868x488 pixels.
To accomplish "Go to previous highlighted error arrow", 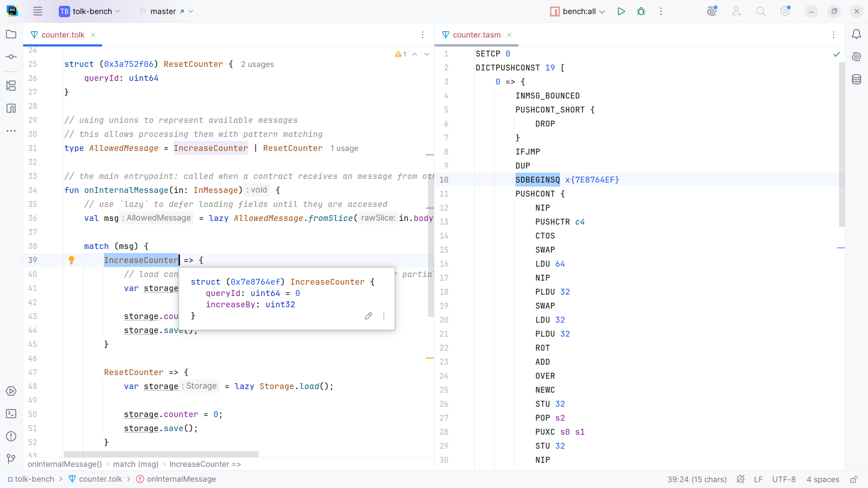I will [415, 54].
